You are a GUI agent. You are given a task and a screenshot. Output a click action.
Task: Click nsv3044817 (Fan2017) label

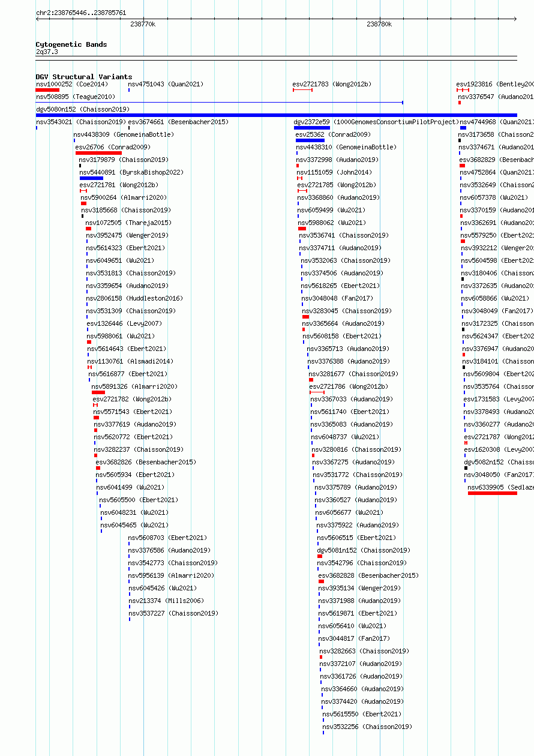point(355,639)
